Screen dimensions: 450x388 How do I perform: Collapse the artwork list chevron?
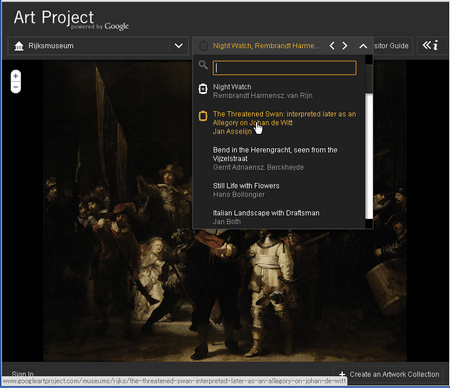(363, 46)
